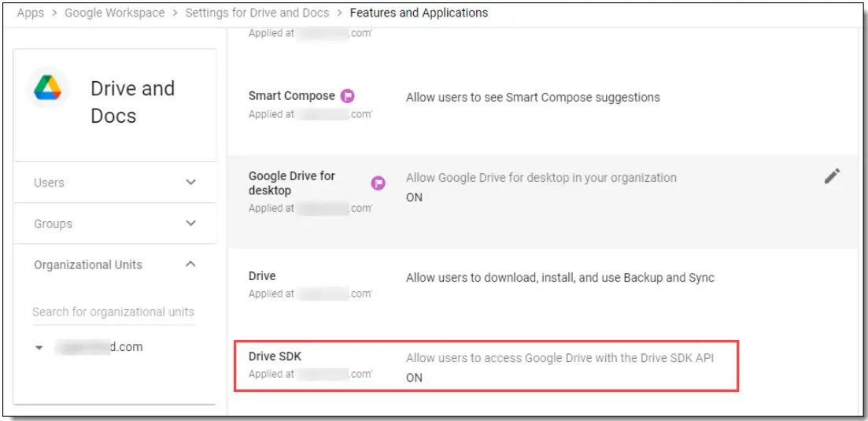Click the flag badge beside Smart Compose
Image resolution: width=868 pixels, height=421 pixels.
tap(347, 96)
